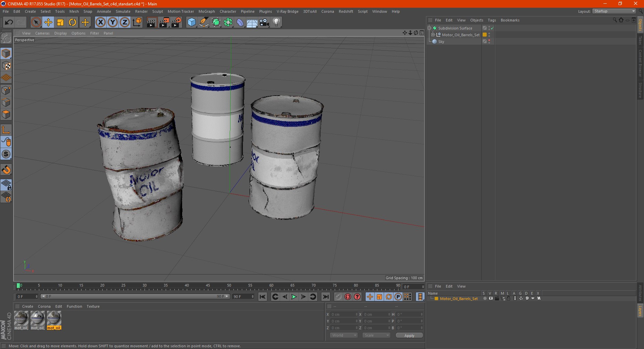Toggle Y axis lock
Screen dimensions: 644x349
pos(113,22)
